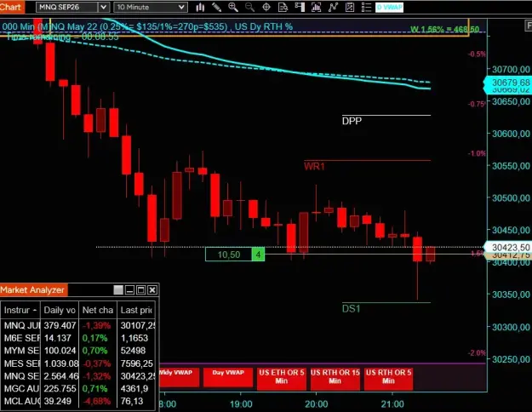This screenshot has width=532, height=412.
Task: Click the US RTH OR 5 Min button
Action: tap(388, 379)
